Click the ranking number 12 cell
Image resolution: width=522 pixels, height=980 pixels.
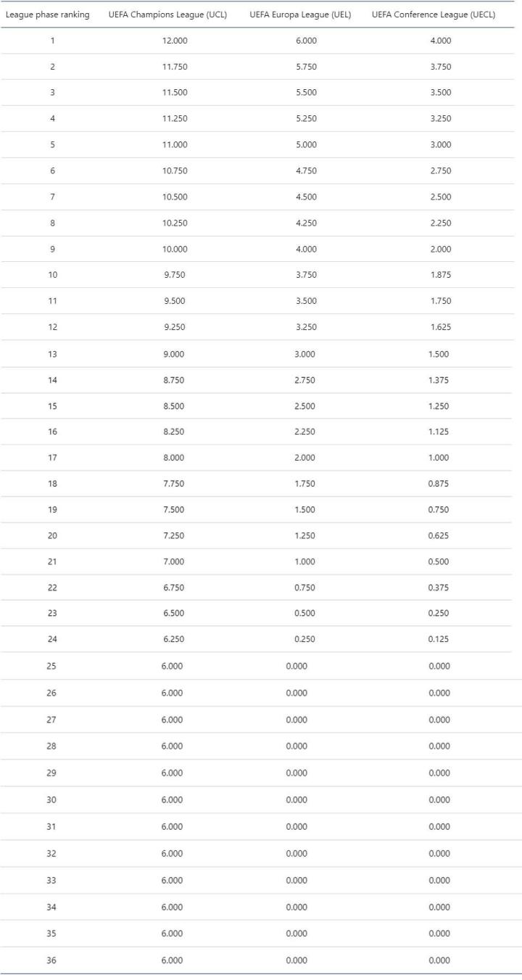[x=52, y=327]
